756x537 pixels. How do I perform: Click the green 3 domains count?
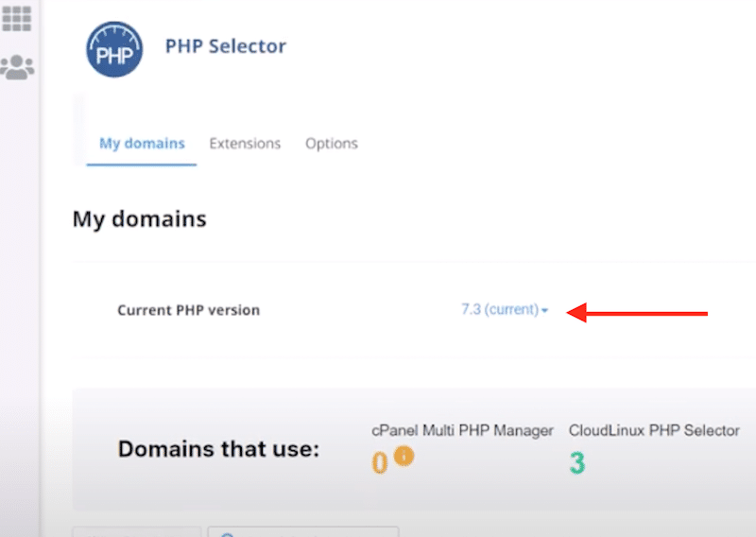pos(576,462)
